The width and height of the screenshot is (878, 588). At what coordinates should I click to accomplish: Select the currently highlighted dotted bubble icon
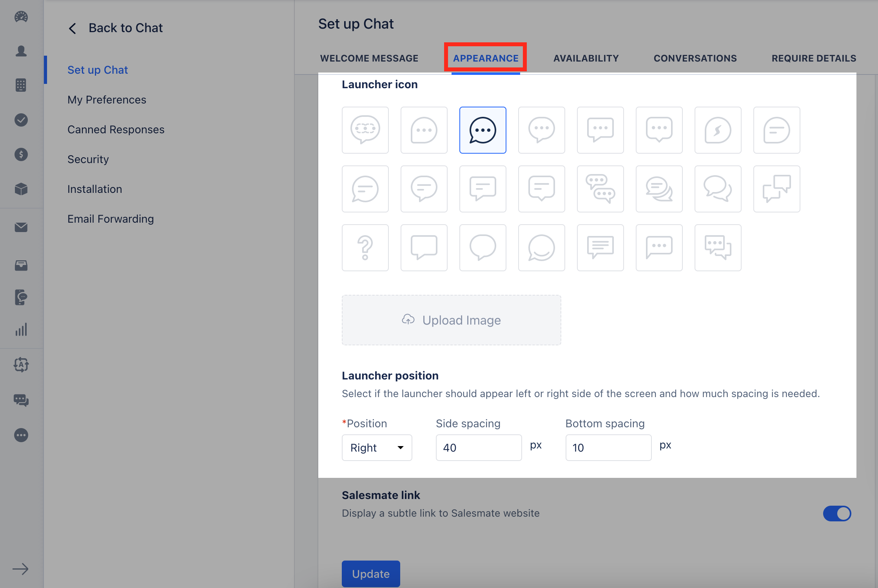point(483,130)
